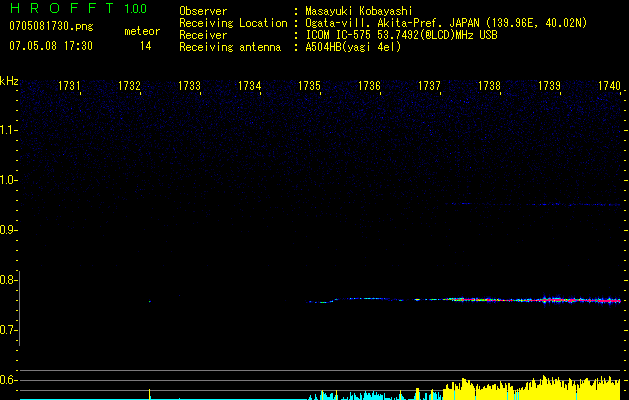
Task: Click the A504HB(yagi 4el) antenna text
Action: click(x=353, y=47)
